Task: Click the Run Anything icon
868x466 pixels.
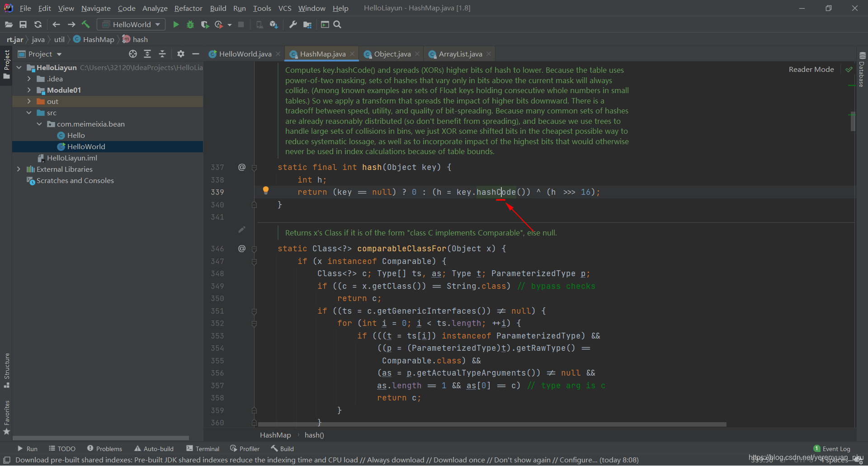Action: click(325, 24)
